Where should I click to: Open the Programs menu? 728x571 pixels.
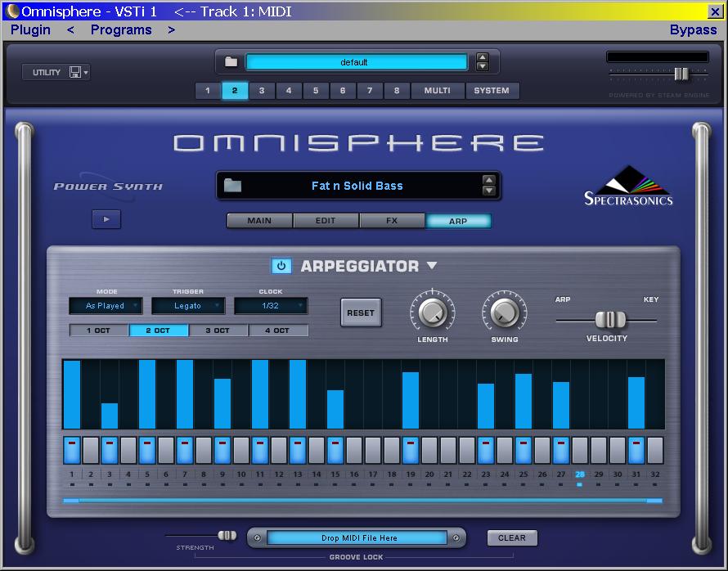121,29
